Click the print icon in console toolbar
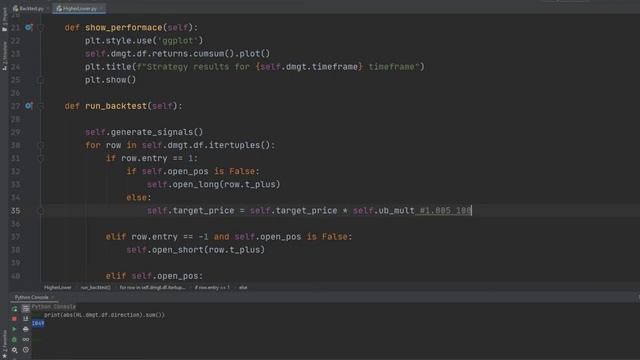The width and height of the screenshot is (640, 360). click(26, 329)
